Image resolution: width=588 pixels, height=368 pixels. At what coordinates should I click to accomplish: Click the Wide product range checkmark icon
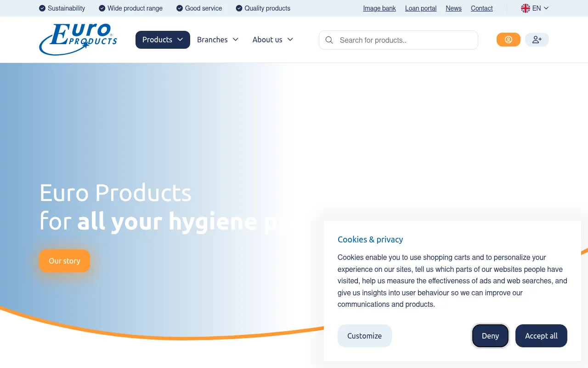[x=102, y=8]
